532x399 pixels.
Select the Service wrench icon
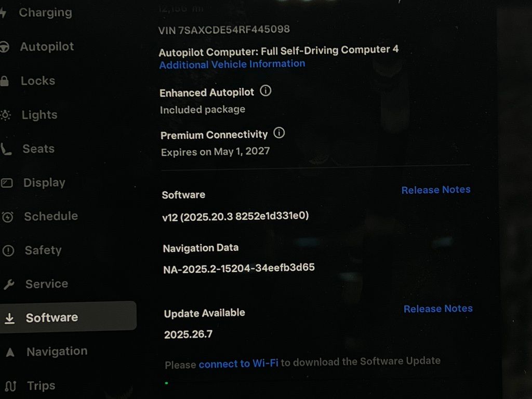9,284
